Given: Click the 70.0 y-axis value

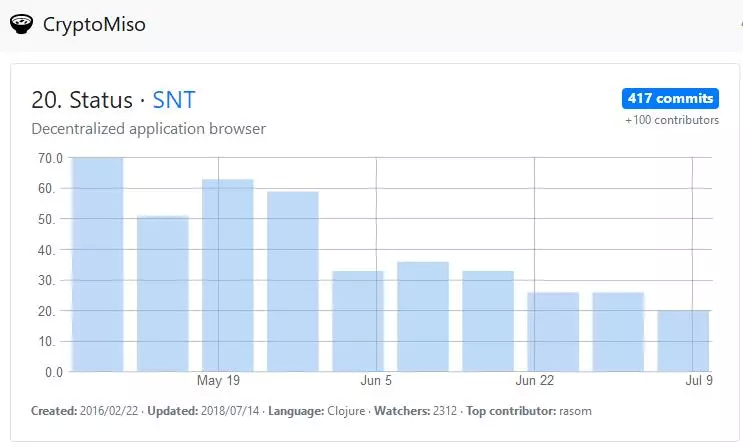Looking at the screenshot, I should coord(50,158).
